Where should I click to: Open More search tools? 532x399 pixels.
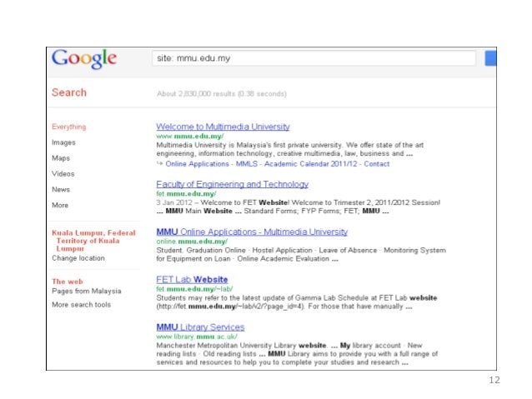click(82, 304)
